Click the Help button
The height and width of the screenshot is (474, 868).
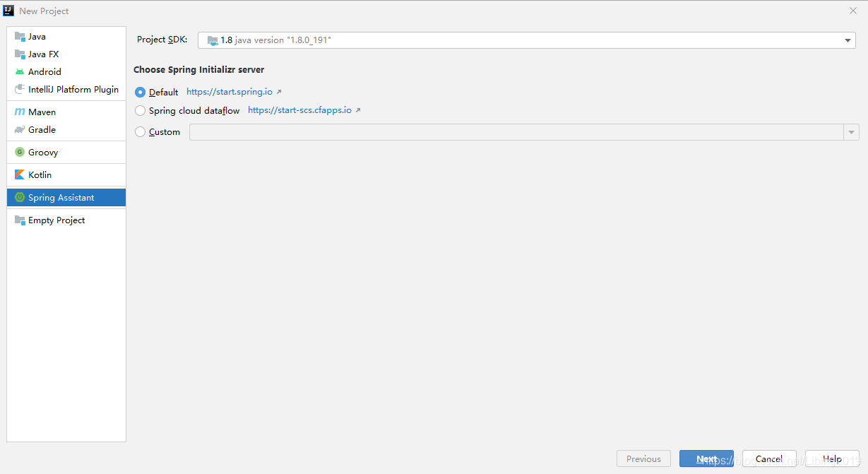(x=832, y=459)
